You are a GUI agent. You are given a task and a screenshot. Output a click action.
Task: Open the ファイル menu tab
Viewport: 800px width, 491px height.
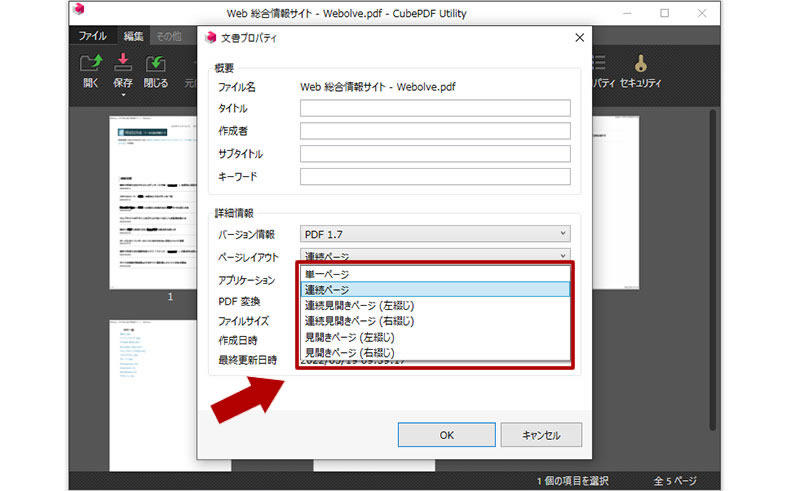tap(92, 36)
